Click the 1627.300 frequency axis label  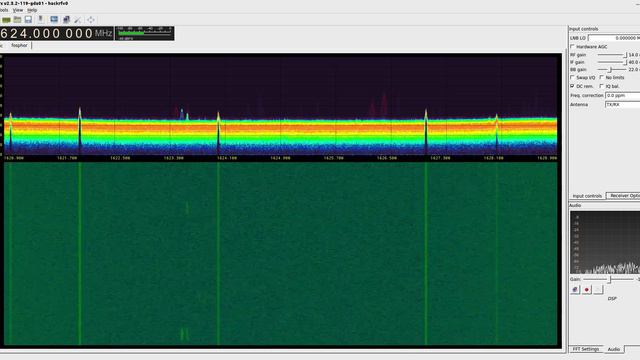(x=440, y=158)
